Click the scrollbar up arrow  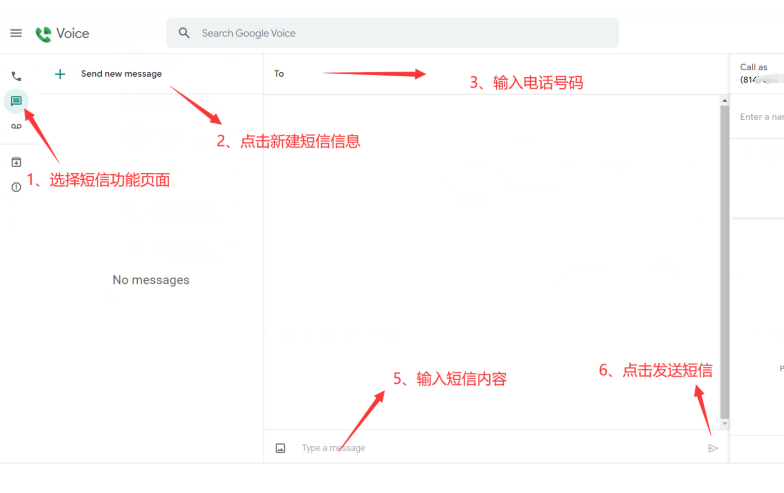coord(725,100)
